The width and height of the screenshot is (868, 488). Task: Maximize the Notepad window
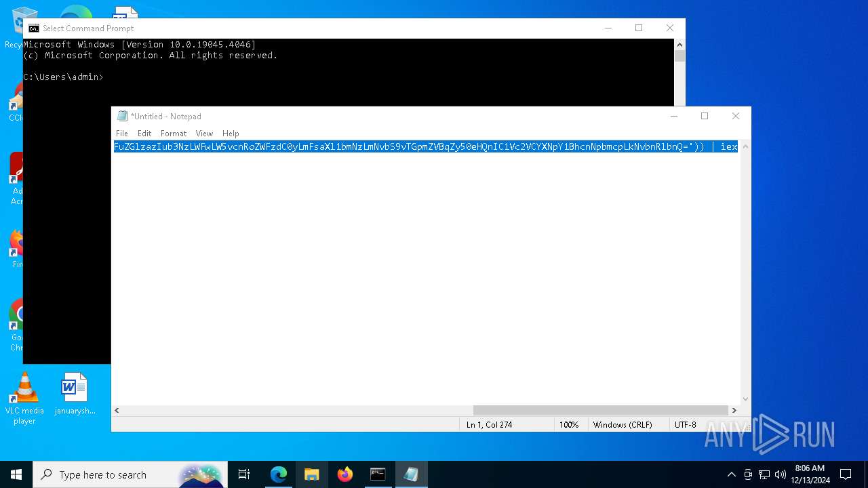point(705,116)
